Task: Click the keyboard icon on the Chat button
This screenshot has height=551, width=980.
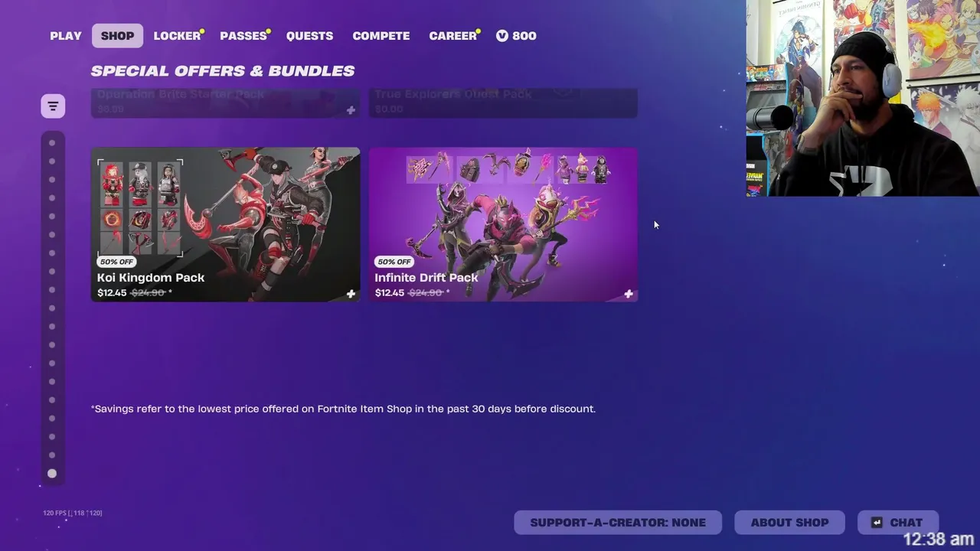Action: [877, 523]
